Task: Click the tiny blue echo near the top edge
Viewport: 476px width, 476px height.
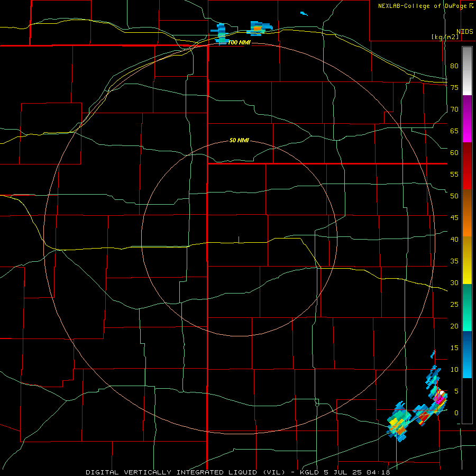Action: coord(304,14)
